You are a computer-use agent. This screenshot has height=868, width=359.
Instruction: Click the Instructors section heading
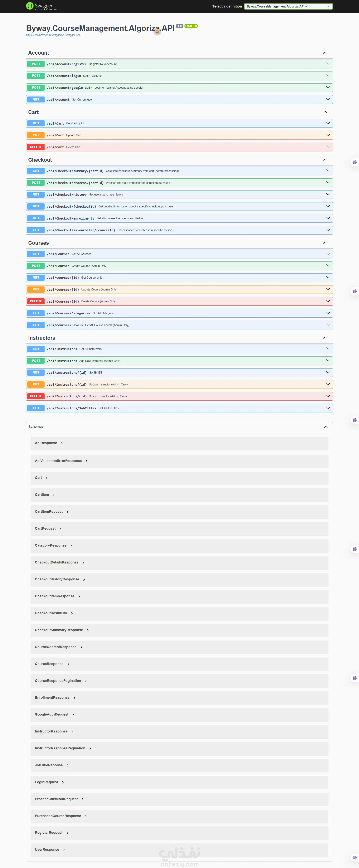pyautogui.click(x=42, y=338)
